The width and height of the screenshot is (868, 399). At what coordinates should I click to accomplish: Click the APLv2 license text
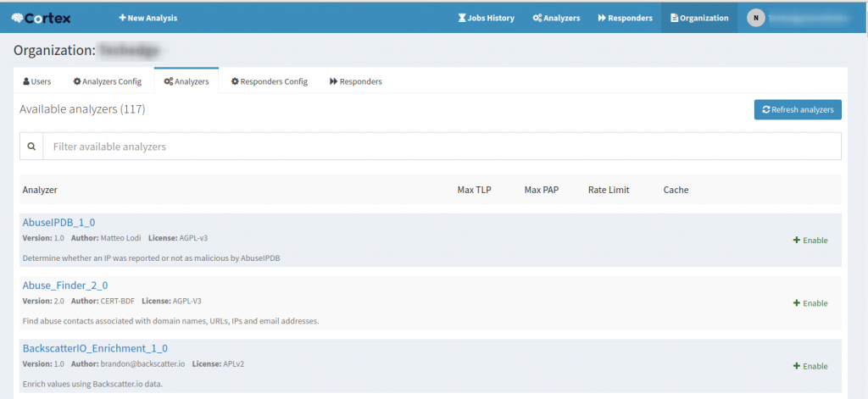coord(234,364)
